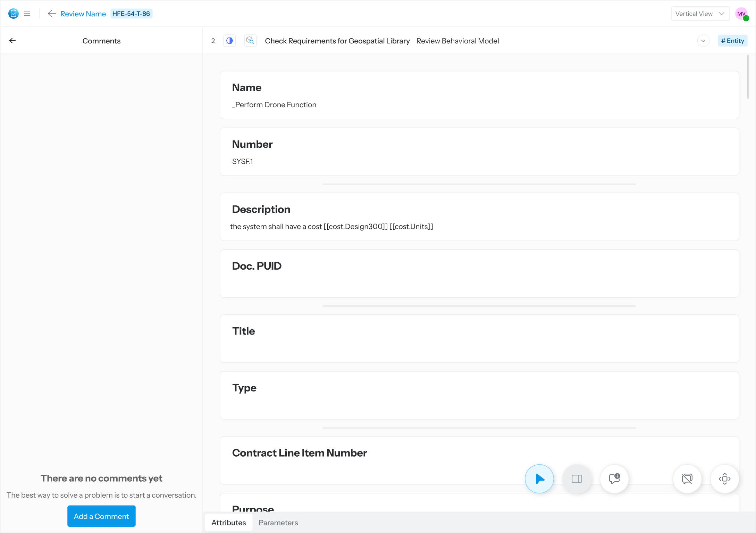This screenshot has width=756, height=533.
Task: Open the hamburger menu
Action: 27,14
